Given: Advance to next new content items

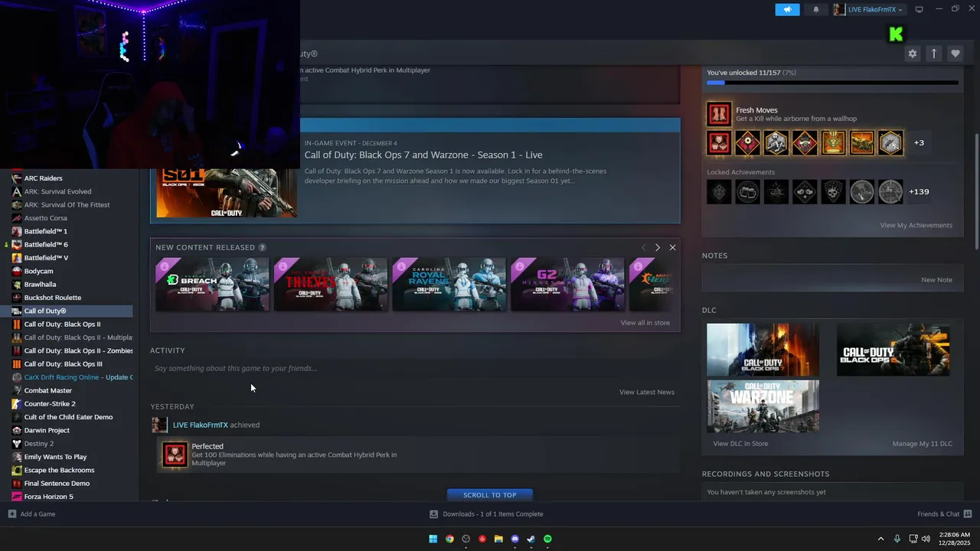Looking at the screenshot, I should coord(657,247).
